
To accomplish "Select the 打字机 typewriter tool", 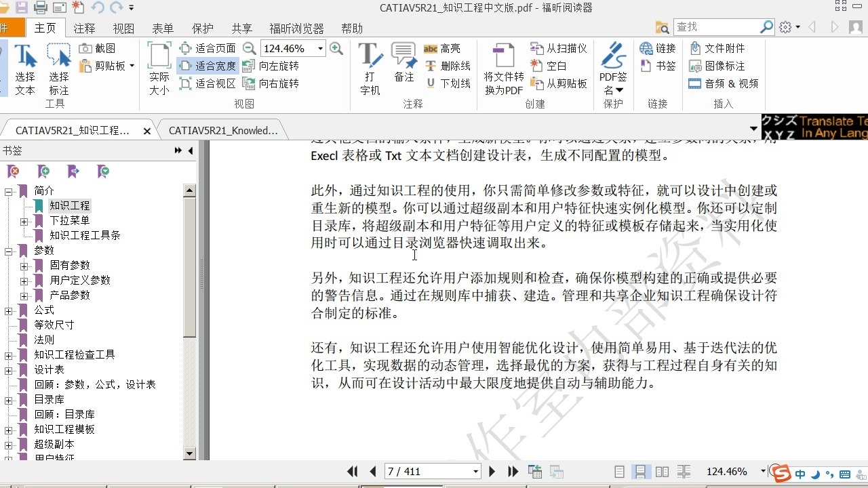I will (370, 70).
